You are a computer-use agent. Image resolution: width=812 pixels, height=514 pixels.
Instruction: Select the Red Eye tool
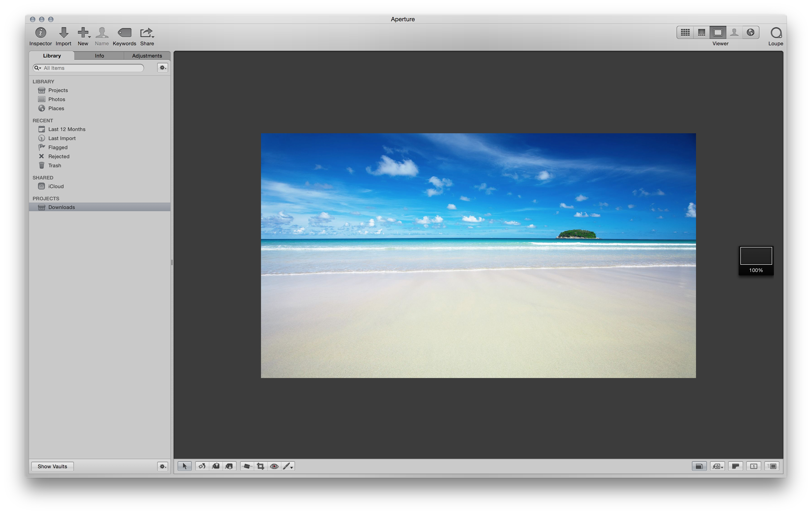(x=274, y=466)
